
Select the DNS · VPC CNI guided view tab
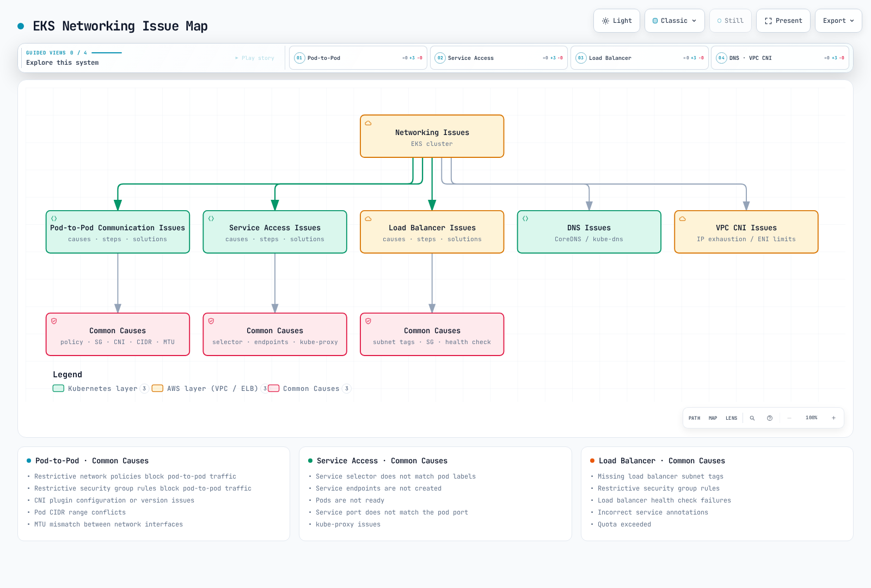point(780,58)
